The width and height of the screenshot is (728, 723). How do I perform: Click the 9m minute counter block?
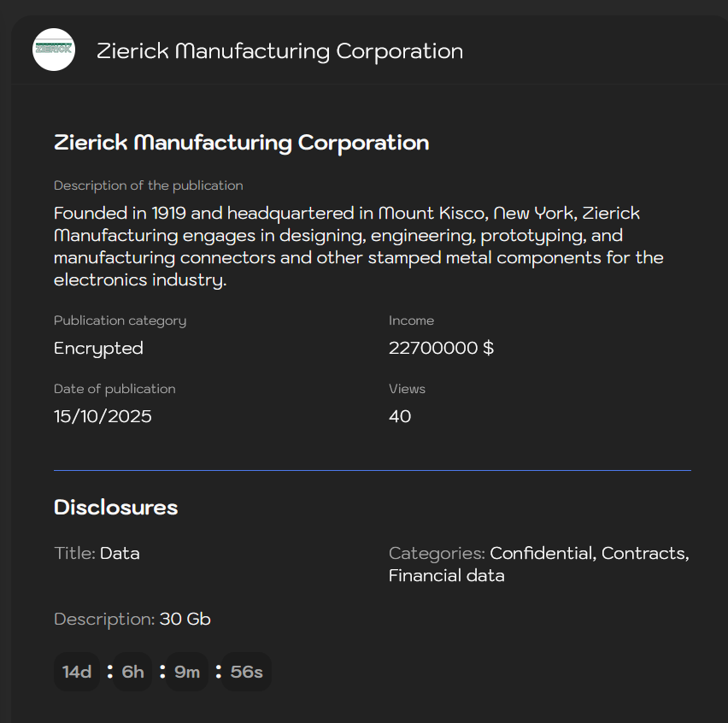(186, 672)
